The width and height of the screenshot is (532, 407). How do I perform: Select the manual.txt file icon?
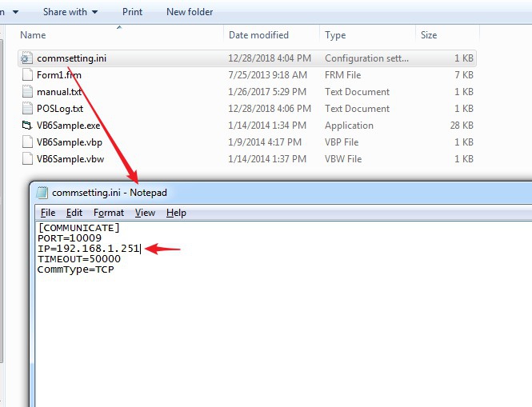click(x=26, y=92)
